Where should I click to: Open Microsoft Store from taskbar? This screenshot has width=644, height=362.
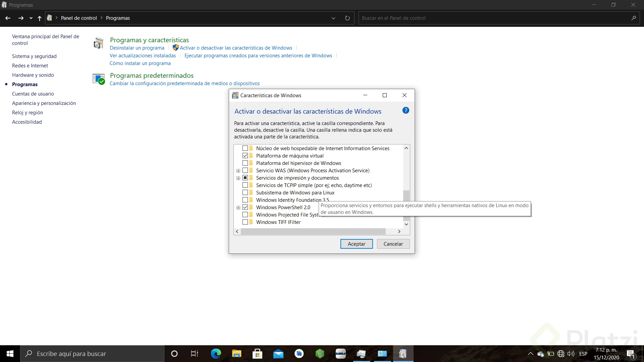[257, 354]
